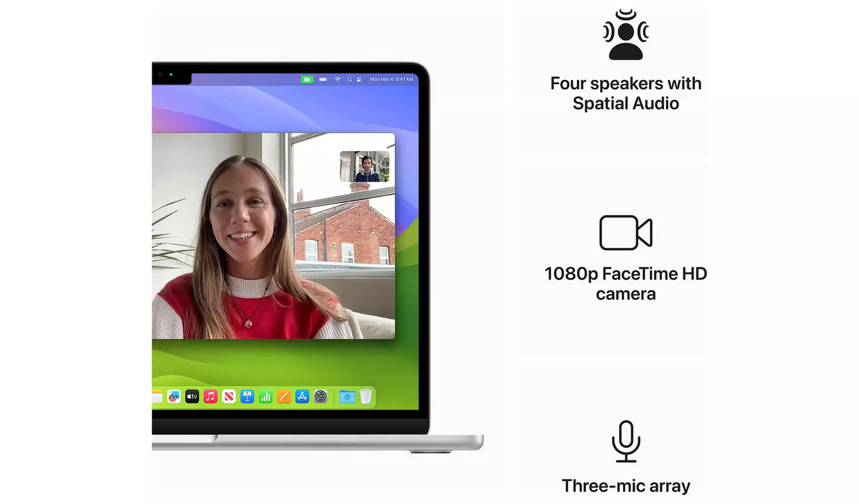
Task: Open the App Store icon
Action: coord(302,396)
